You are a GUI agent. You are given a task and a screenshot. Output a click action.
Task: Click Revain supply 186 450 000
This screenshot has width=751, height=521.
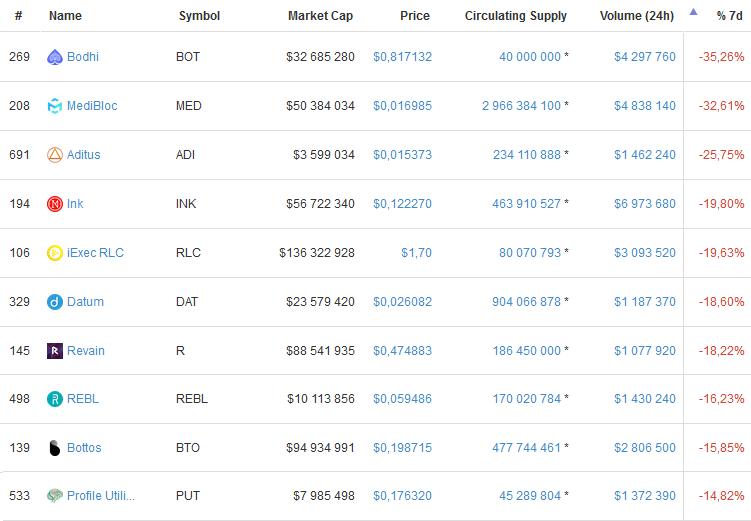click(x=526, y=351)
